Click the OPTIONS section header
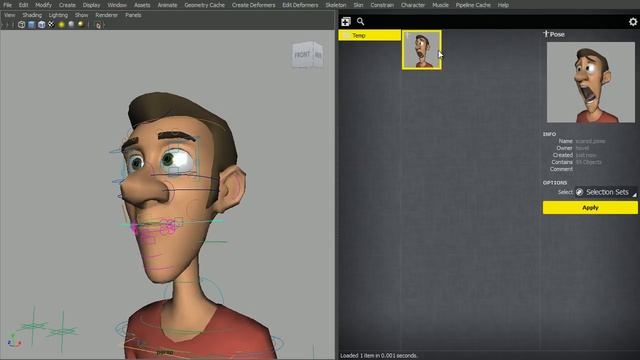This screenshot has height=360, width=640. pyautogui.click(x=555, y=182)
